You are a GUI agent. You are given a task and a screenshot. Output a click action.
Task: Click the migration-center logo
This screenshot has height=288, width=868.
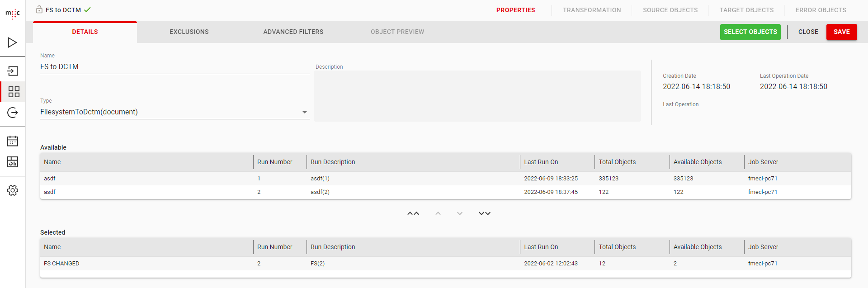pyautogui.click(x=12, y=14)
